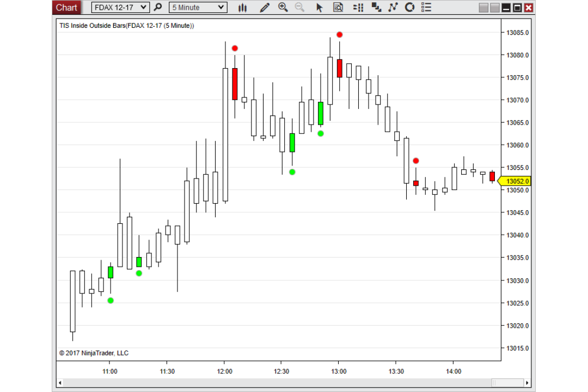Click the bar type chart style icon
Screen dimensions: 588x392
point(242,8)
